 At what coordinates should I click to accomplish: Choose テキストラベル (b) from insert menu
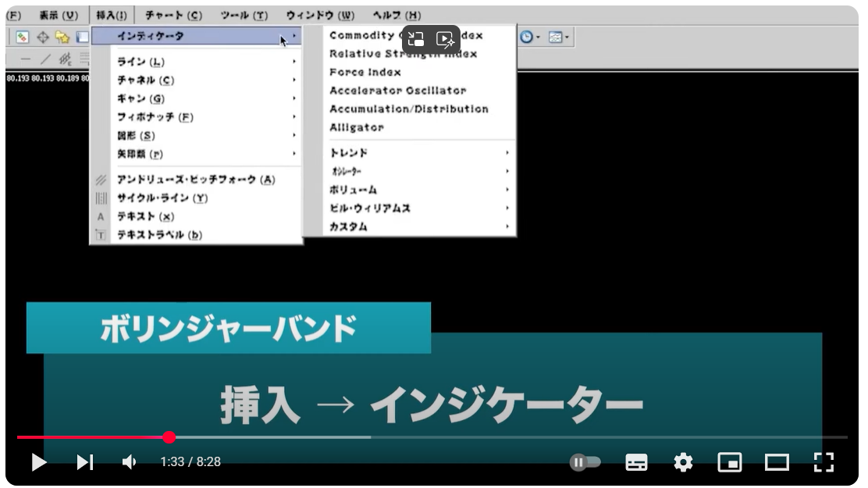click(x=159, y=234)
